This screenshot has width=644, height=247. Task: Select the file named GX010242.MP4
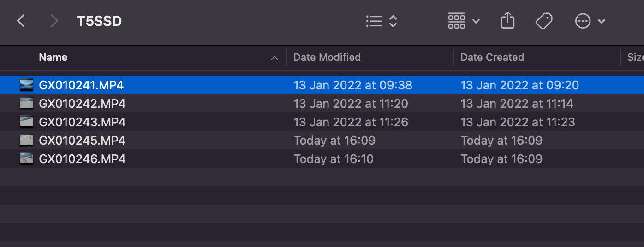pos(82,104)
